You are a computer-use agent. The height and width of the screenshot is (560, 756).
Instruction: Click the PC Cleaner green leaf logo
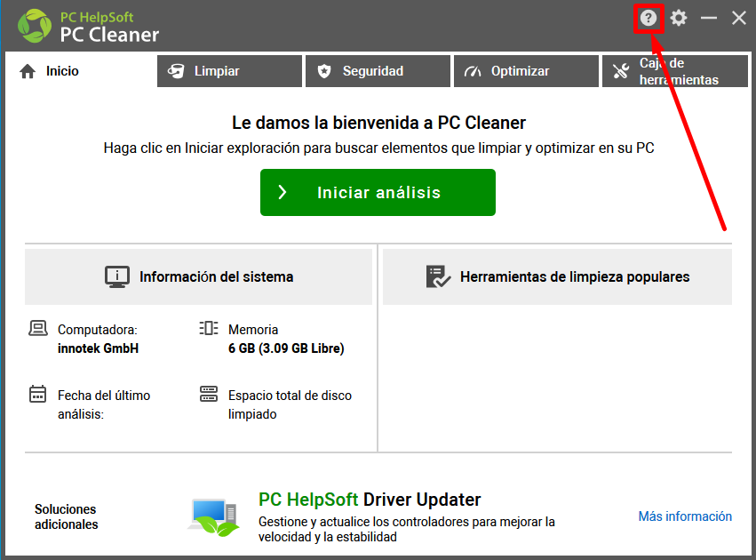pyautogui.click(x=35, y=26)
